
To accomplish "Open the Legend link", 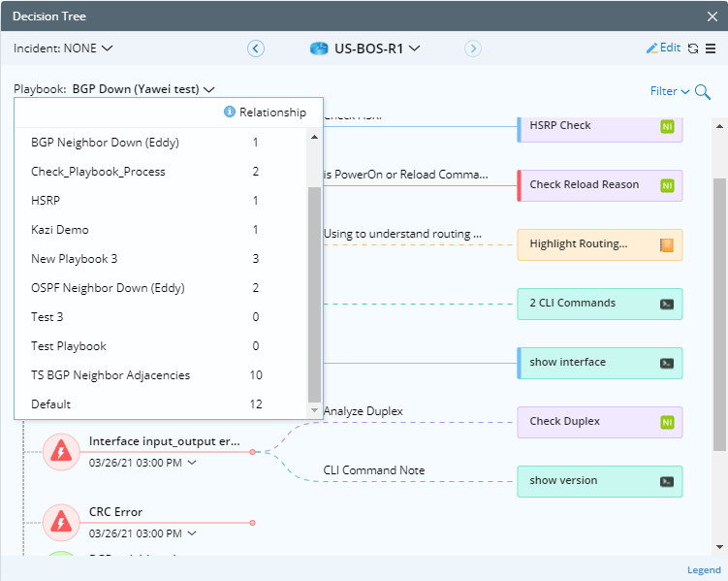I will point(704,570).
